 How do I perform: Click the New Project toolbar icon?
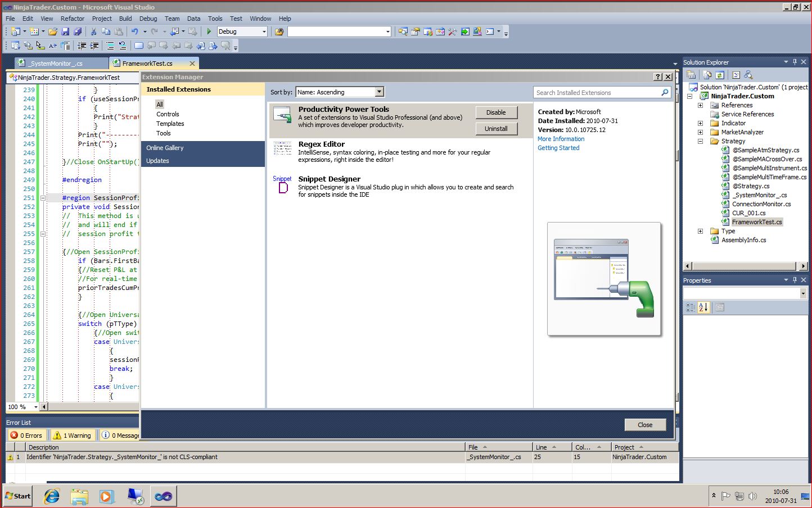[x=15, y=31]
